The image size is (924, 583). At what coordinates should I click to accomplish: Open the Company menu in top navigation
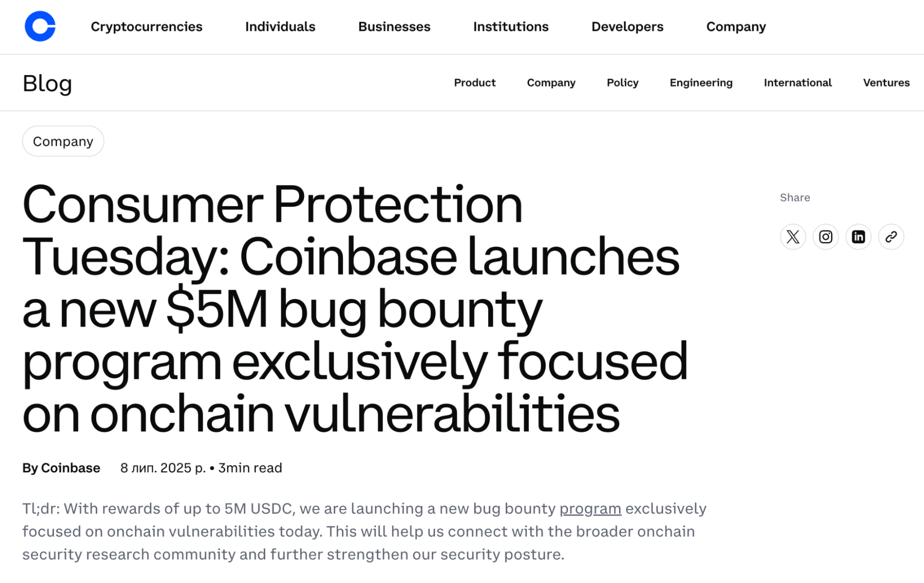[x=735, y=27]
